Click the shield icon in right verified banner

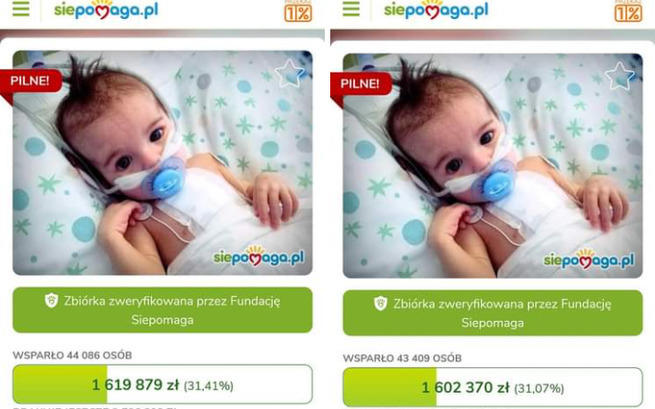(381, 303)
